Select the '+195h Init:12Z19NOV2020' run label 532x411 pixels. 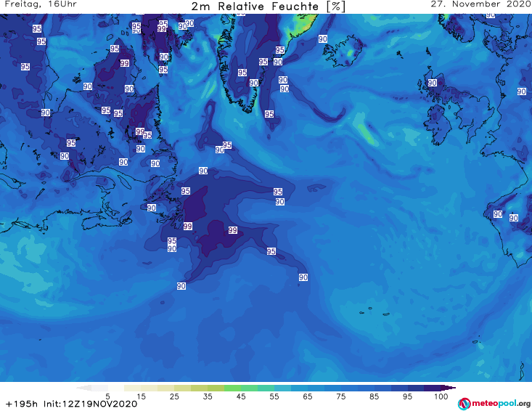click(x=71, y=404)
